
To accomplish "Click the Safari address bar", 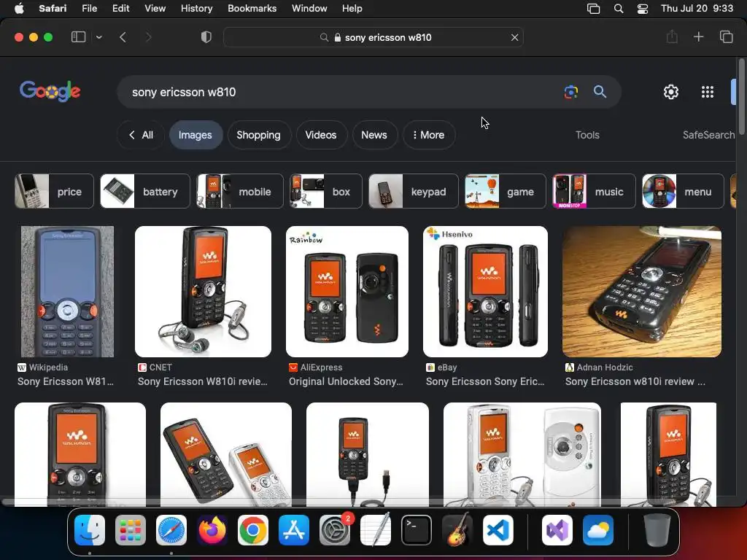I will (373, 37).
